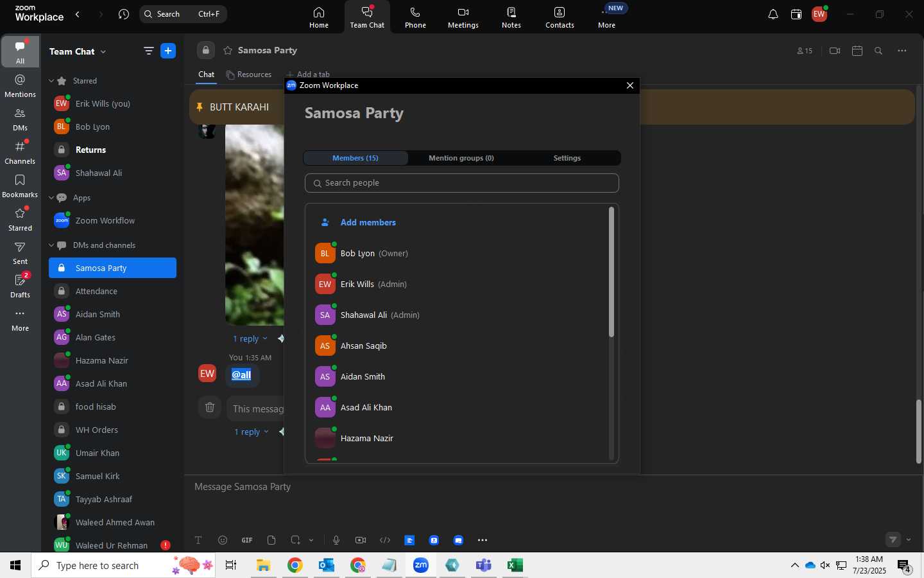Screen dimensions: 924x578
Task: Open the Zoom Workflow app
Action: (112, 220)
